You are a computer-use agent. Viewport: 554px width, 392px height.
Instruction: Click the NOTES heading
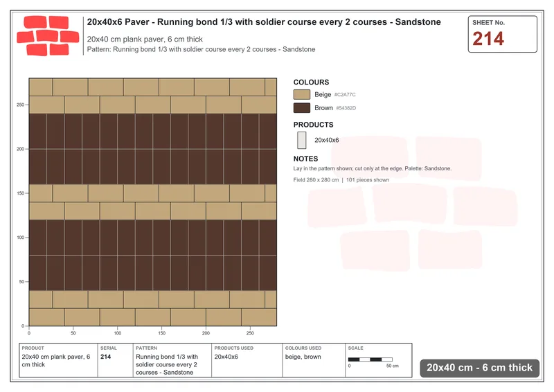coord(305,159)
